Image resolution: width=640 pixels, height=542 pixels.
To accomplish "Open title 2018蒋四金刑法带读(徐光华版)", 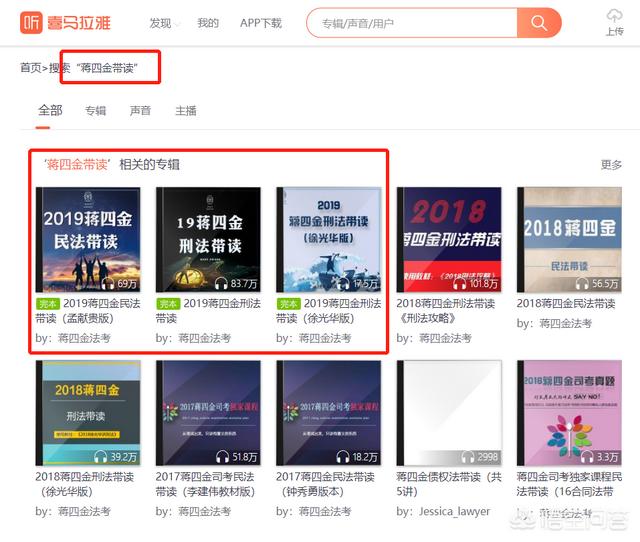I will [85, 484].
